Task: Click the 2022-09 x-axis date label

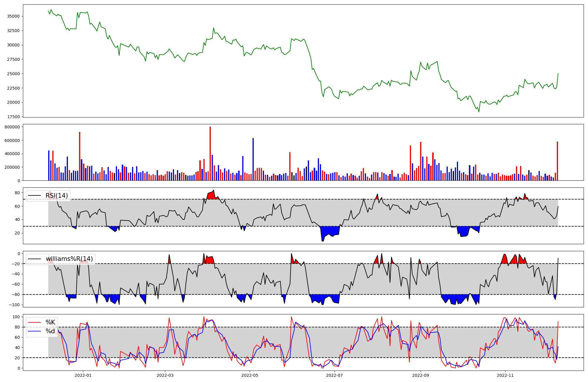Action: [x=421, y=375]
